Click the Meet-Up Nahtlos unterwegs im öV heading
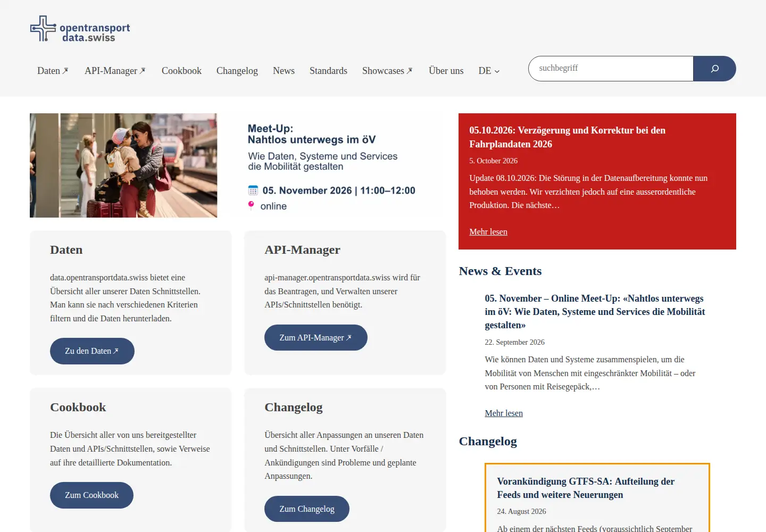The height and width of the screenshot is (532, 766). 312,134
